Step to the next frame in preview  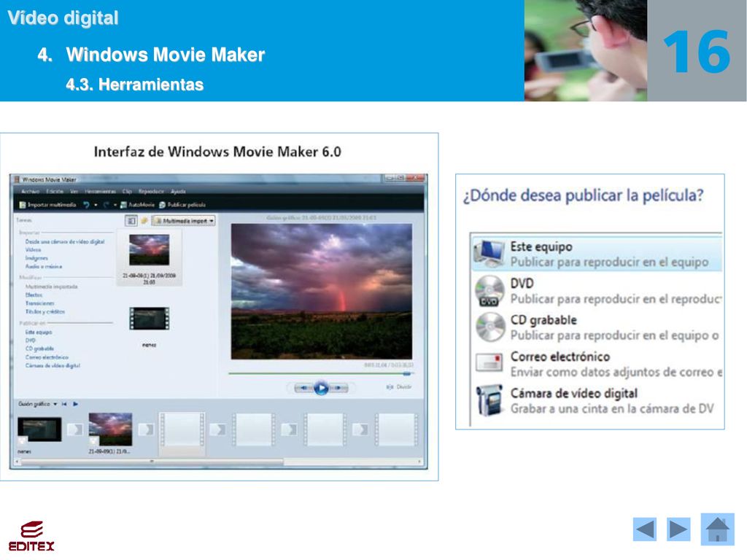click(338, 388)
